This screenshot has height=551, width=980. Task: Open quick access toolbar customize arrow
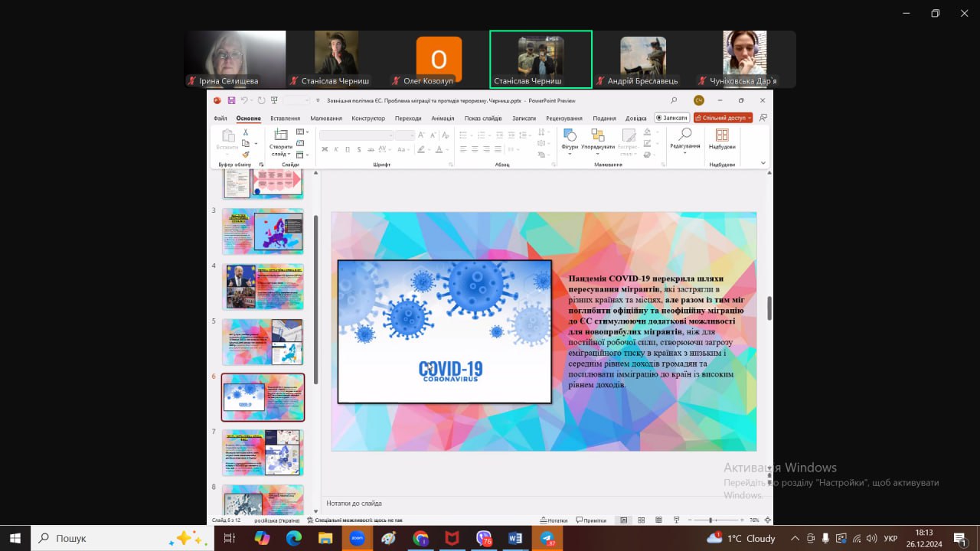(x=318, y=100)
